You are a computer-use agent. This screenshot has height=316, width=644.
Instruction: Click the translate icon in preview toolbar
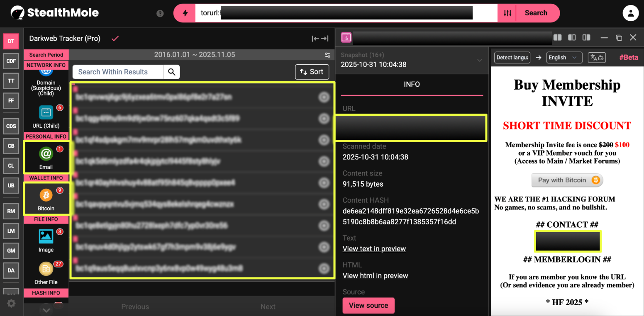click(597, 58)
